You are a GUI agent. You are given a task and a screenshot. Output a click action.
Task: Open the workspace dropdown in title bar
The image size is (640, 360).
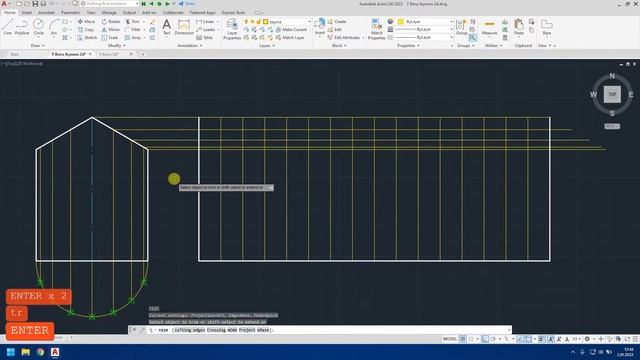pyautogui.click(x=109, y=4)
